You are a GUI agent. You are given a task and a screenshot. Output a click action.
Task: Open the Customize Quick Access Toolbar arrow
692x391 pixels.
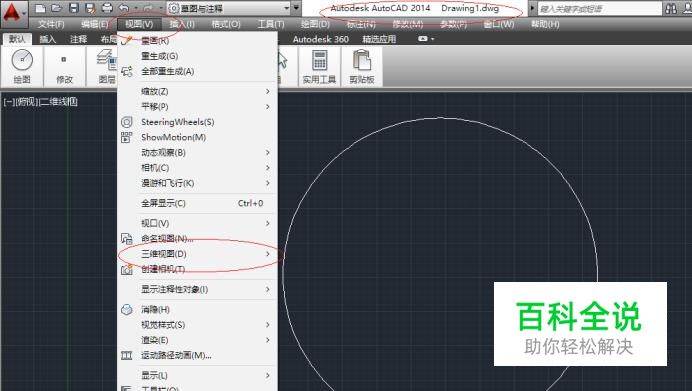297,8
